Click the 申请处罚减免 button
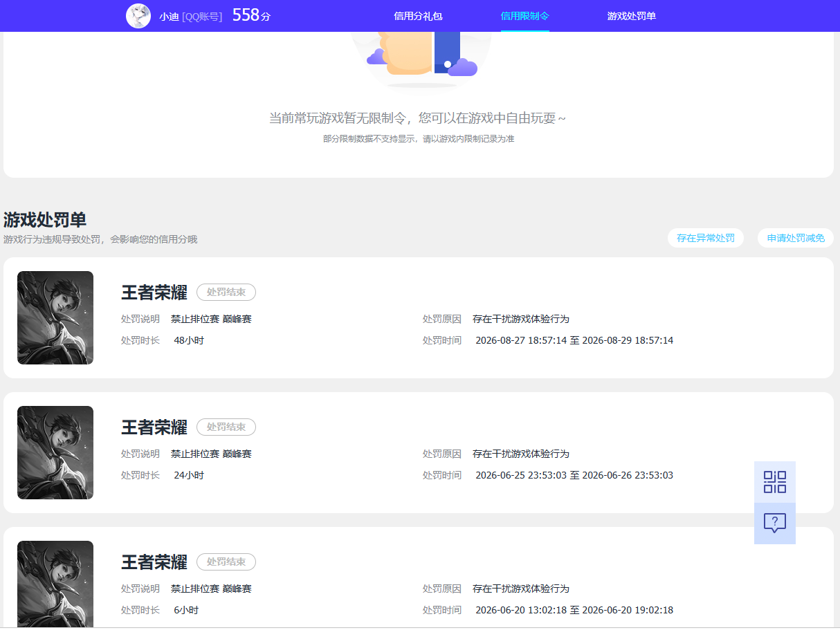Image resolution: width=840 pixels, height=630 pixels. [796, 238]
